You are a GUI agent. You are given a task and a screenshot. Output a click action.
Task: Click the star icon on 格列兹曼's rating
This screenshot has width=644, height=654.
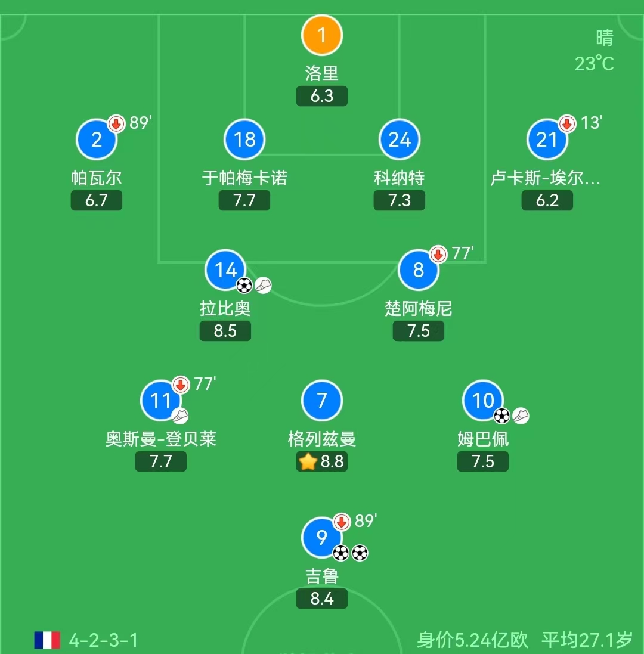(x=308, y=461)
